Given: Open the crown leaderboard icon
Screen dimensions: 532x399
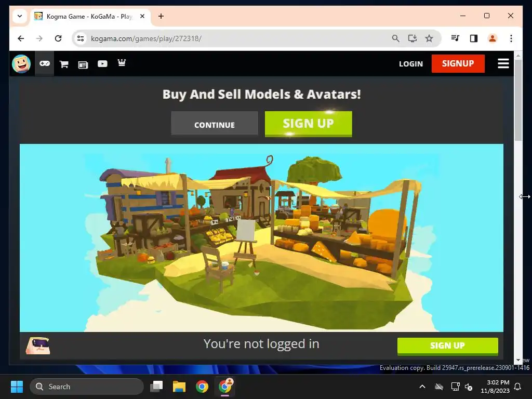Looking at the screenshot, I should pyautogui.click(x=122, y=63).
